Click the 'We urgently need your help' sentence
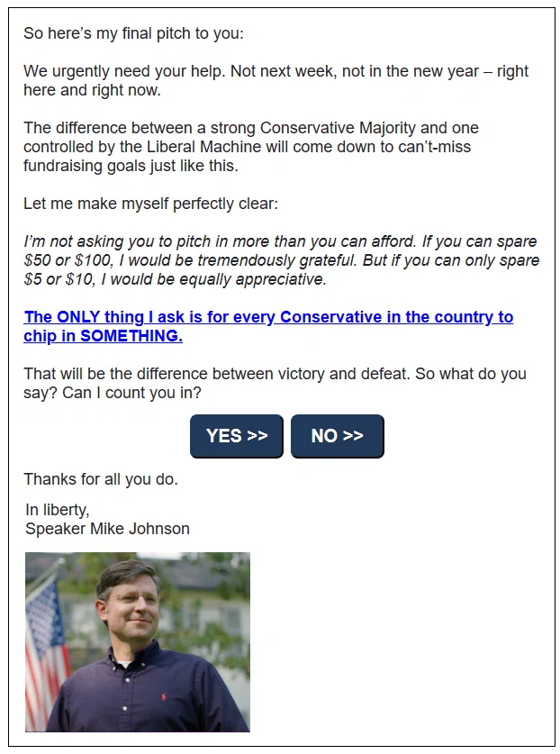560x754 pixels. [124, 71]
